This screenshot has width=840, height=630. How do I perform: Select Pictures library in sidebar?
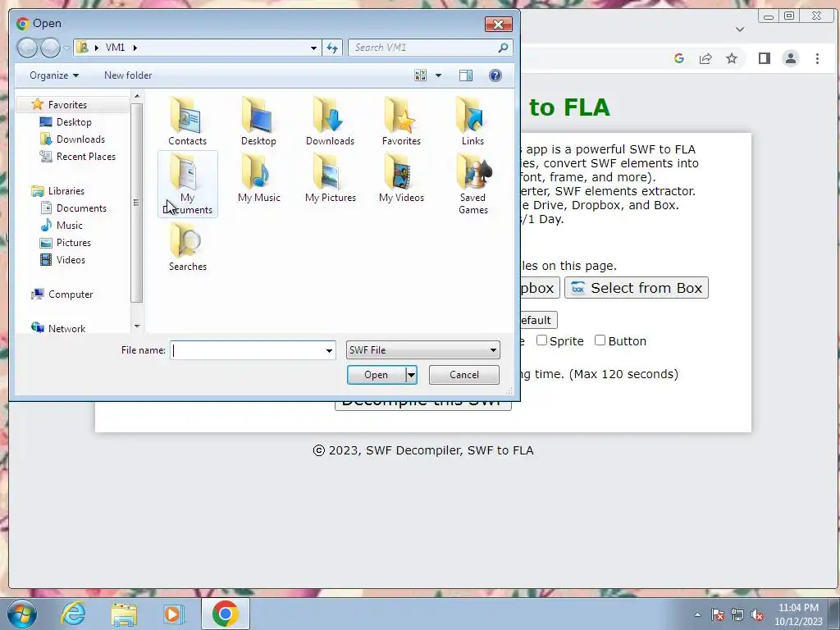click(73, 242)
